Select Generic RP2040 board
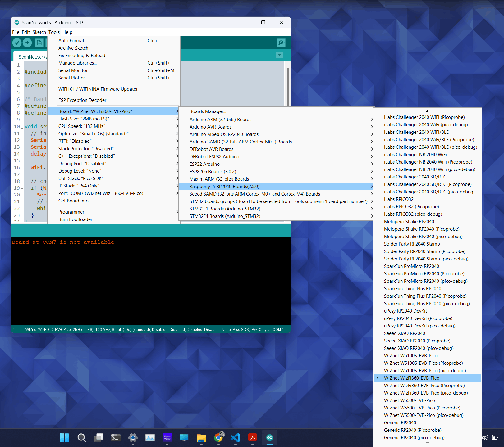The image size is (504, 447). pyautogui.click(x=427, y=423)
